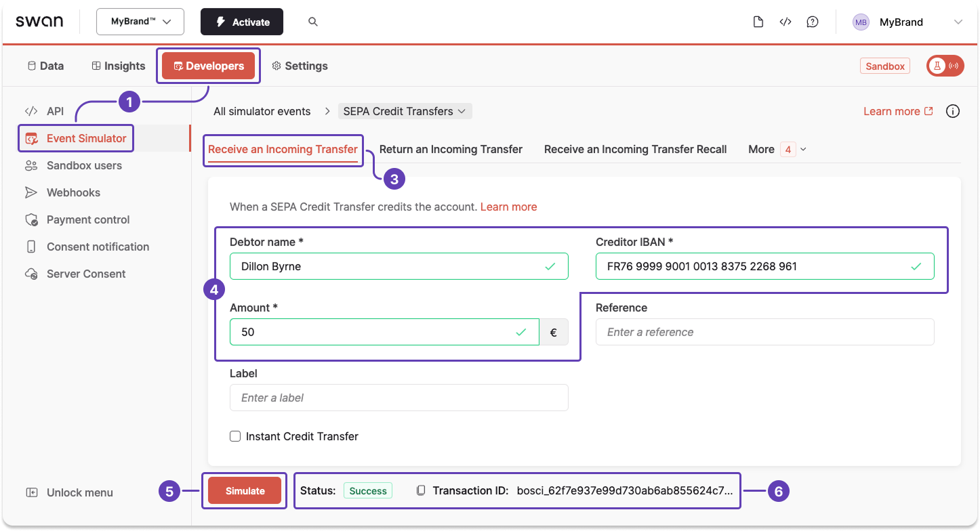Select Insights in the navigation menu
This screenshot has height=531, width=980.
pos(118,66)
